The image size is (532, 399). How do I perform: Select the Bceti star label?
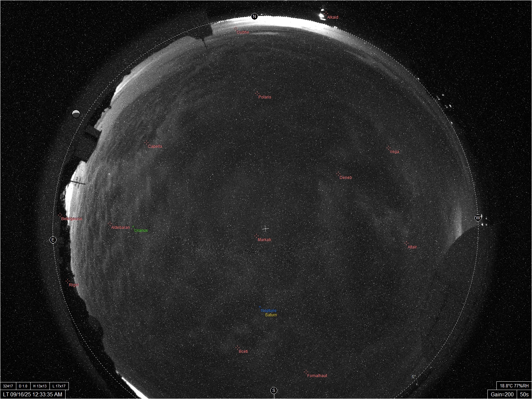pyautogui.click(x=243, y=351)
